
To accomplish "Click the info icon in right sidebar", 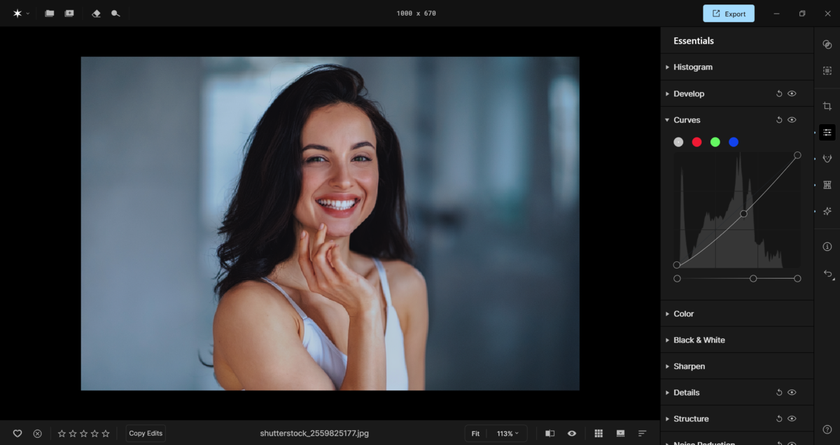I will click(x=827, y=246).
